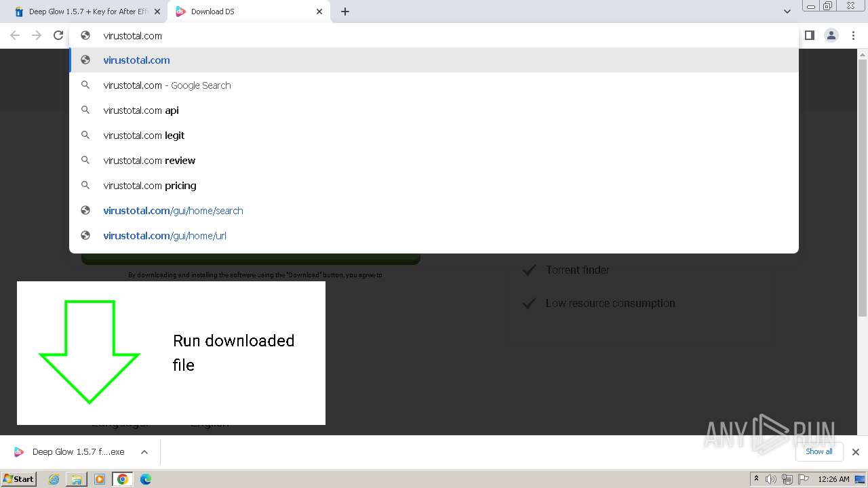Expand options for the Deep Glow download item
868x488 pixels.
tap(144, 452)
